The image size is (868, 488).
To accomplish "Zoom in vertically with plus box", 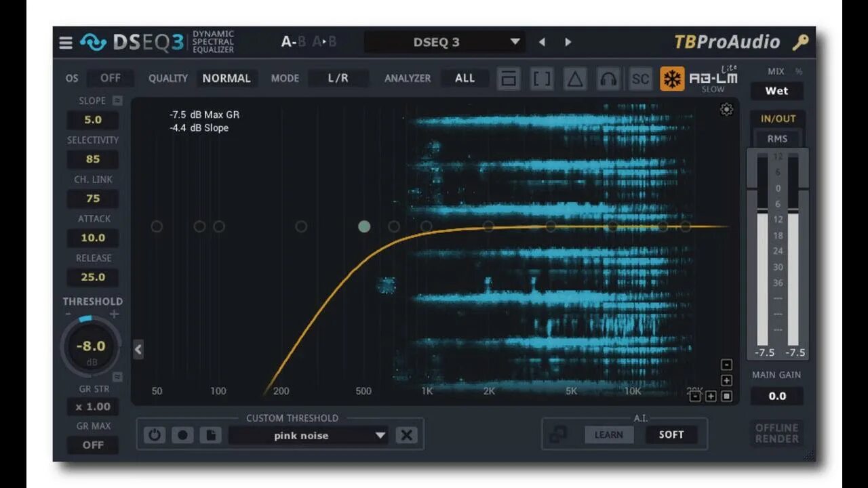I will (x=726, y=381).
